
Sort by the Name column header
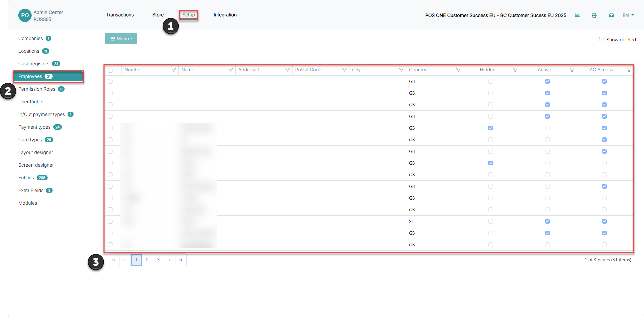pos(188,70)
